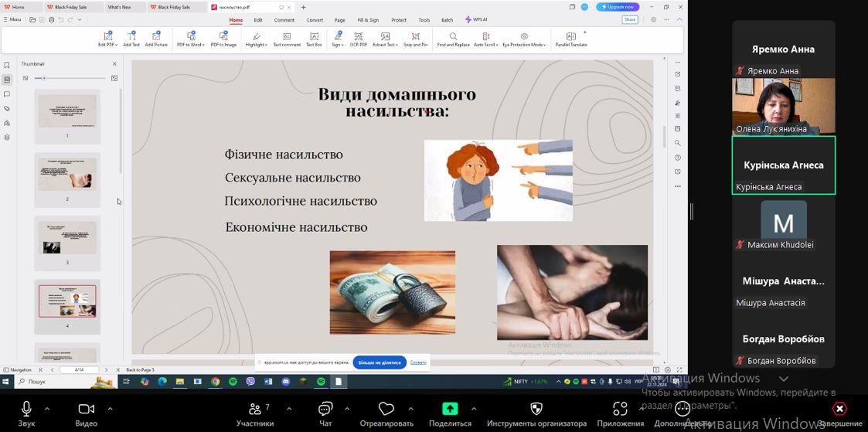This screenshot has height=432, width=868.
Task: Expand participants options arrow next to Участники
Action: [x=289, y=409]
